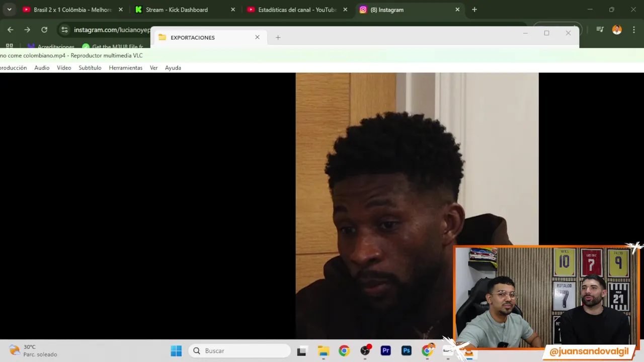Image resolution: width=644 pixels, height=362 pixels.
Task: Click the VLC video playback area
Action: click(x=322, y=206)
